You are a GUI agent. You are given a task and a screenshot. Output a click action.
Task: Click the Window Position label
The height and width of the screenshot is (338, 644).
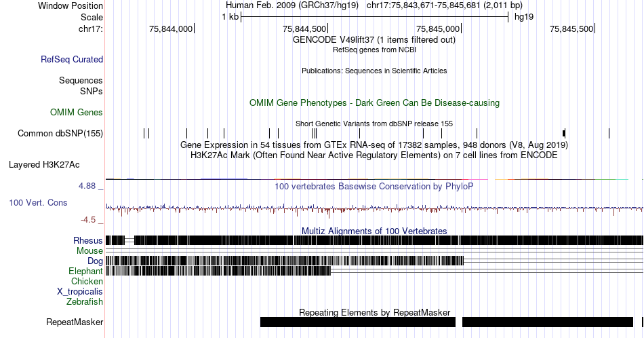coord(71,5)
